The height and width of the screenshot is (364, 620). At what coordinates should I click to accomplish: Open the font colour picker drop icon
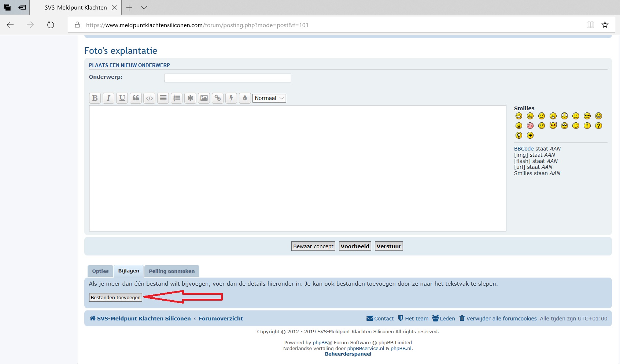[245, 98]
